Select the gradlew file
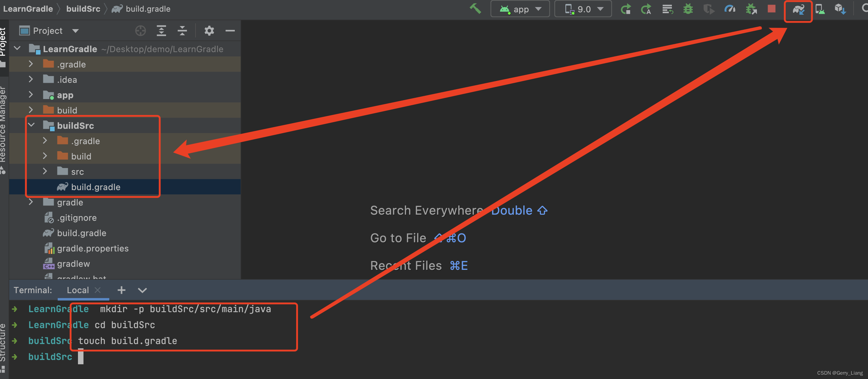The width and height of the screenshot is (868, 379). [125, 263]
